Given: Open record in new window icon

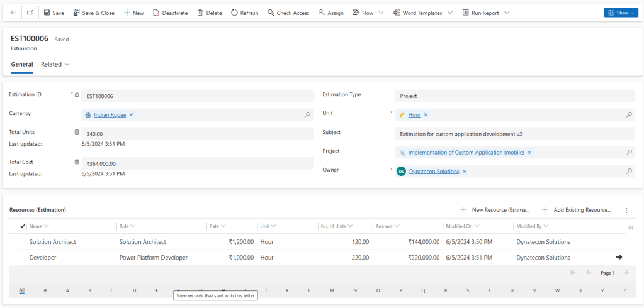Looking at the screenshot, I should [30, 13].
